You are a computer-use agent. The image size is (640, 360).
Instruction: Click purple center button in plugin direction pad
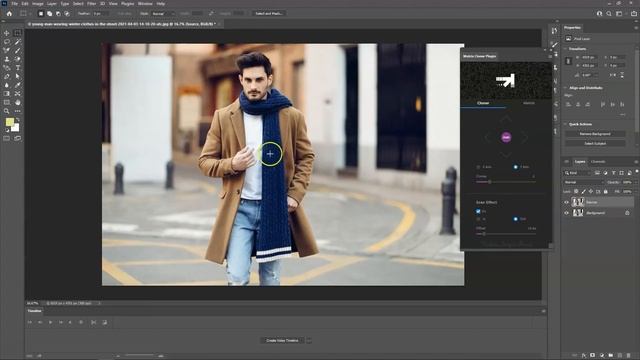[506, 137]
